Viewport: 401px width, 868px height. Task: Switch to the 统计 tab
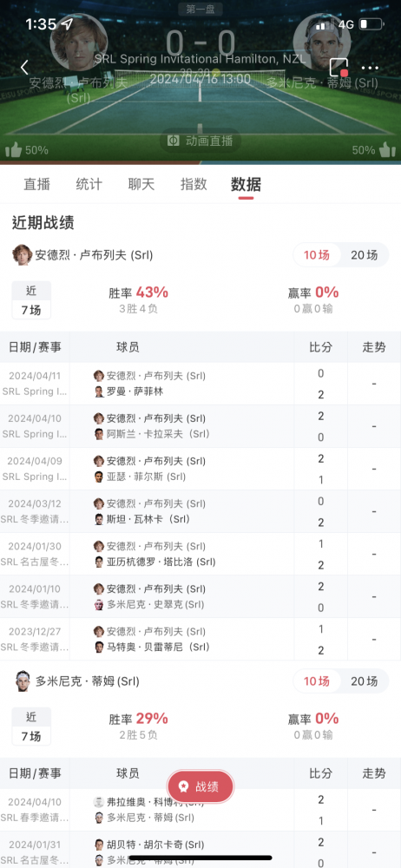tap(89, 184)
